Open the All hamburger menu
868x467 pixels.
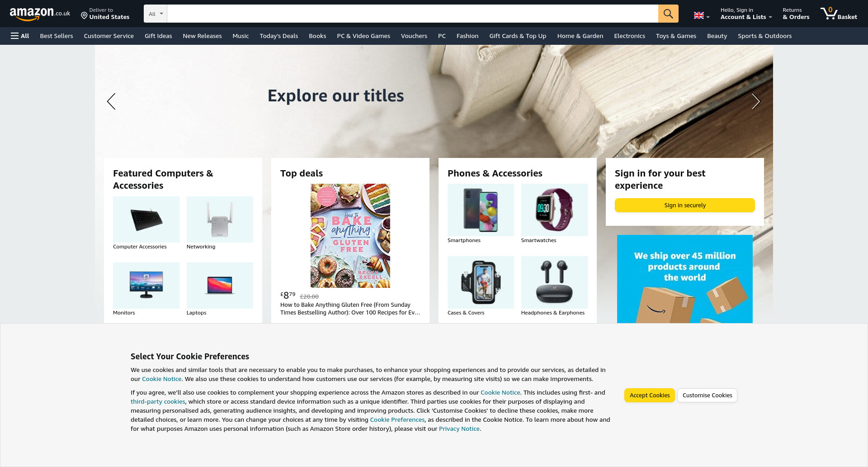(20, 36)
